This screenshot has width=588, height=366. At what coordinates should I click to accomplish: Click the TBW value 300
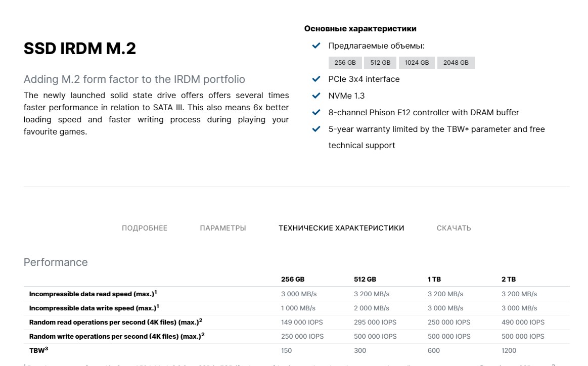pyautogui.click(x=360, y=351)
